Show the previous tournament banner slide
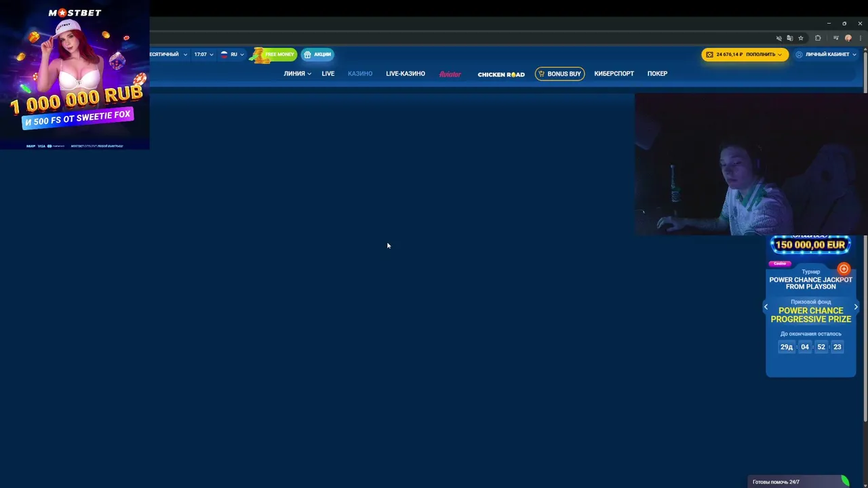Viewport: 868px width, 488px height. click(x=766, y=307)
